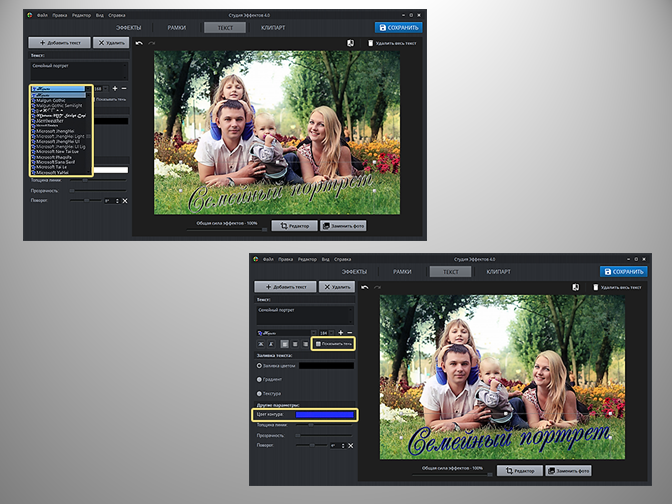Viewport: 672px width, 504px height.
Task: Toggle the 'Показывать тень' checkbox in lower window
Action: (317, 344)
